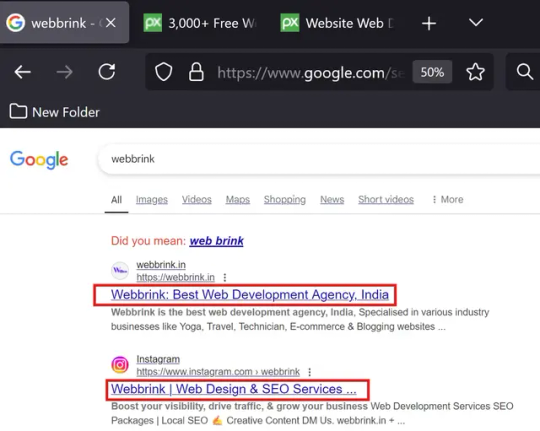540x431 pixels.
Task: Expand the More search filters menu
Action: point(448,199)
